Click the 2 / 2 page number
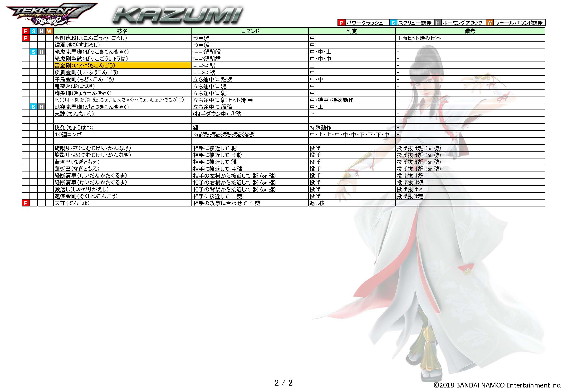The image size is (567, 392). click(283, 383)
